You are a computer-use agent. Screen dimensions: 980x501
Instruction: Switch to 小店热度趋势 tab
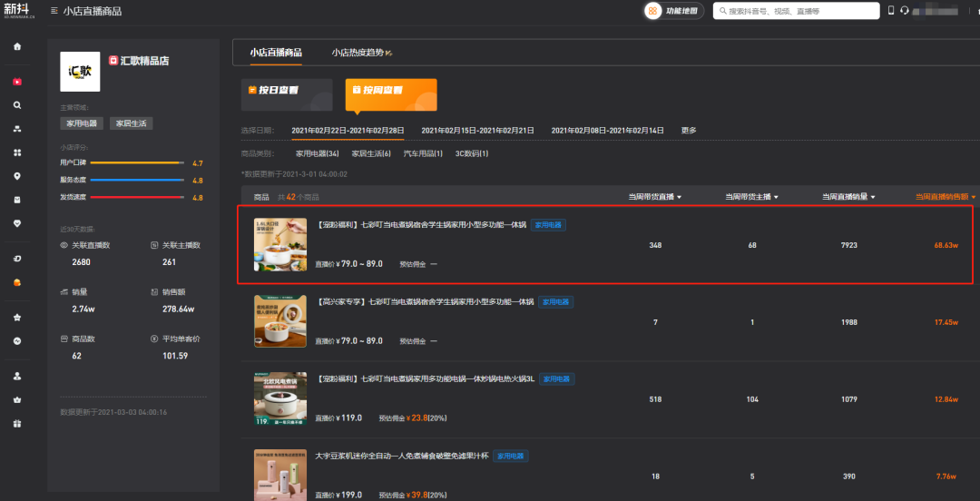point(361,53)
